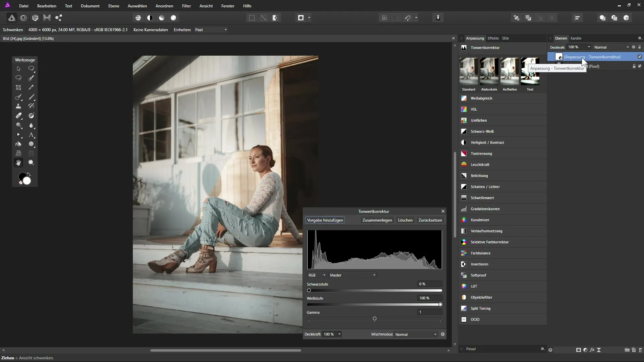Open the layers blend mode Normal dropdown
The image size is (644, 362).
tap(611, 47)
